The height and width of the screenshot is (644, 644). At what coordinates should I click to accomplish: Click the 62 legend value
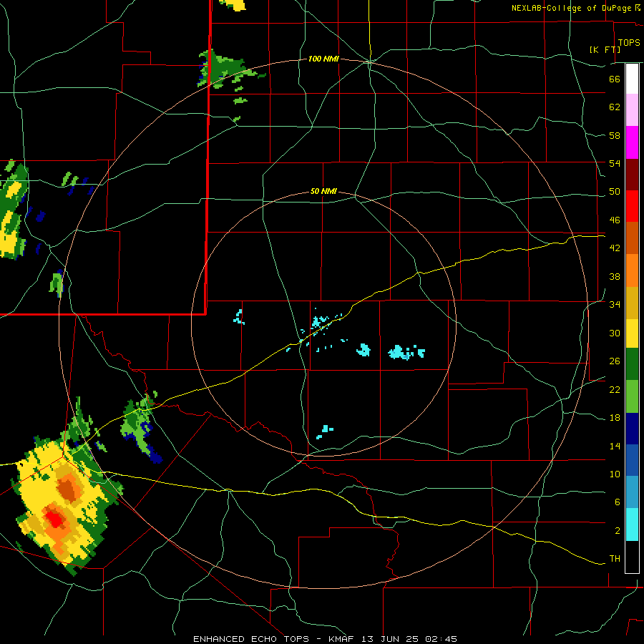click(x=615, y=107)
